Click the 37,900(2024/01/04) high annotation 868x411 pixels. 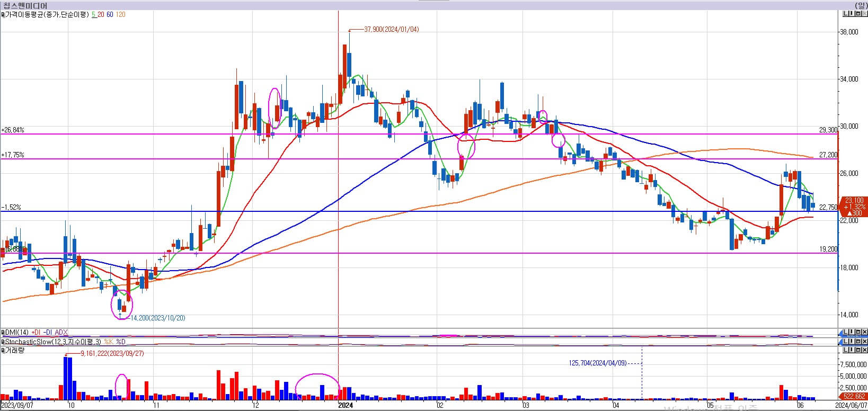tap(391, 30)
